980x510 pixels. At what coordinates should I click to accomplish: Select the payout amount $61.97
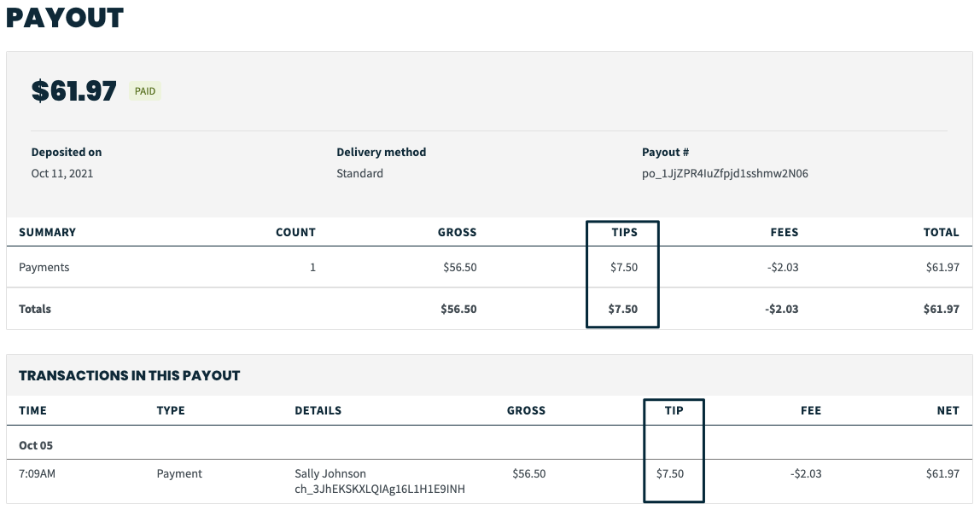[x=74, y=90]
